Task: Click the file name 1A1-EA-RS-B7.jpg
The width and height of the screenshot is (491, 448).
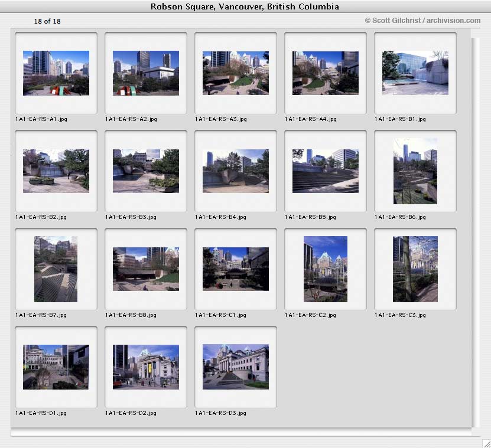Action: pyautogui.click(x=41, y=315)
